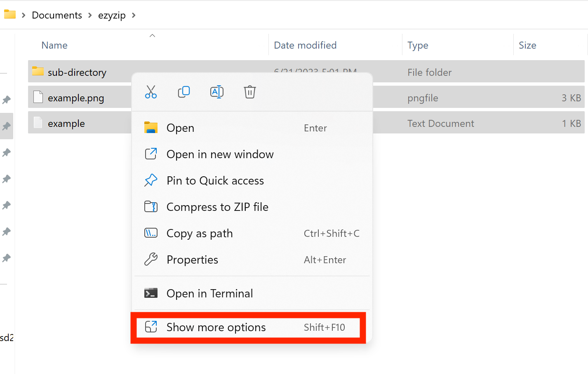Screen dimensions: 588x374
Task: Click the Delete trash icon
Action: click(249, 92)
